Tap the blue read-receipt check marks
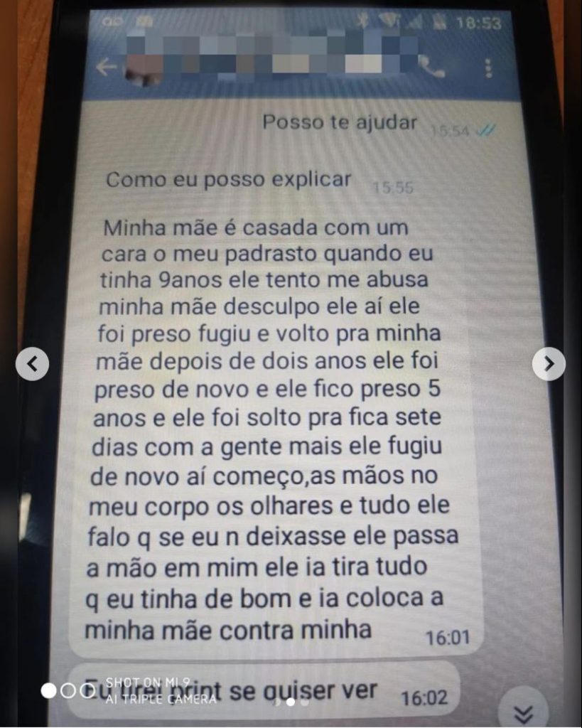The width and height of the screenshot is (582, 728). click(486, 132)
